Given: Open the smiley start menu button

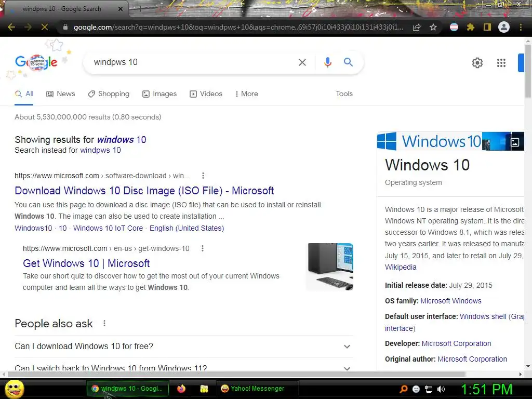Looking at the screenshot, I should click(14, 389).
